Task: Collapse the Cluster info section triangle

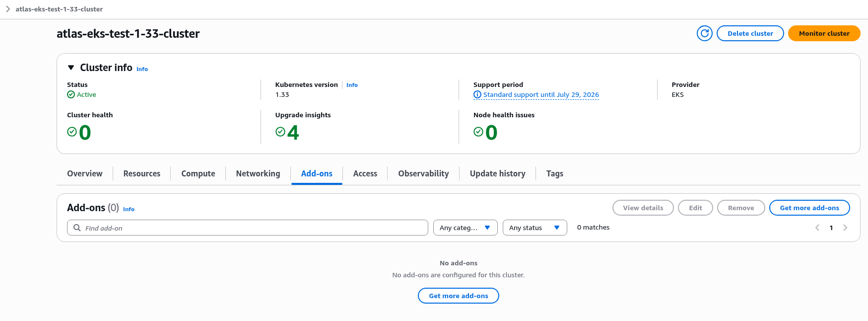Action: tap(71, 68)
